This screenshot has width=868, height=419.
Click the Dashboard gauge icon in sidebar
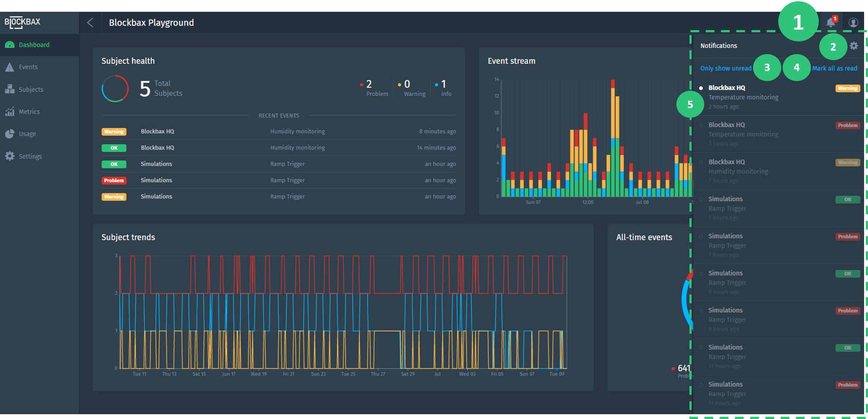coord(10,45)
